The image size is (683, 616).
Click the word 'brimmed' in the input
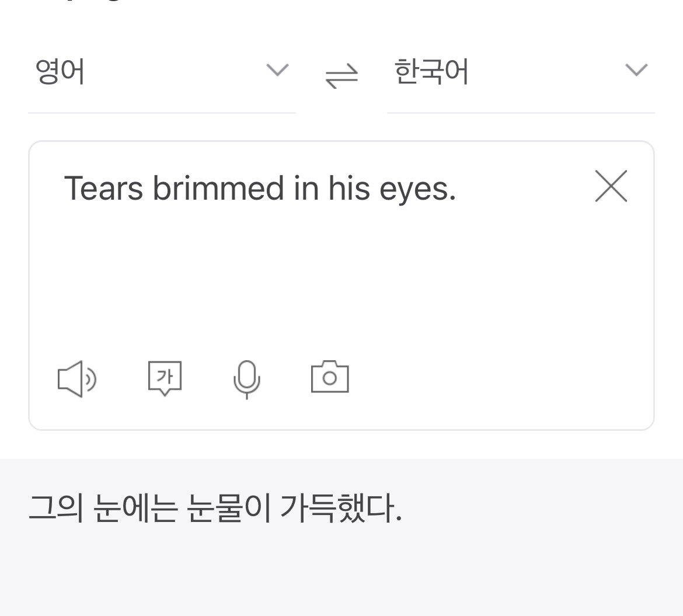point(218,189)
